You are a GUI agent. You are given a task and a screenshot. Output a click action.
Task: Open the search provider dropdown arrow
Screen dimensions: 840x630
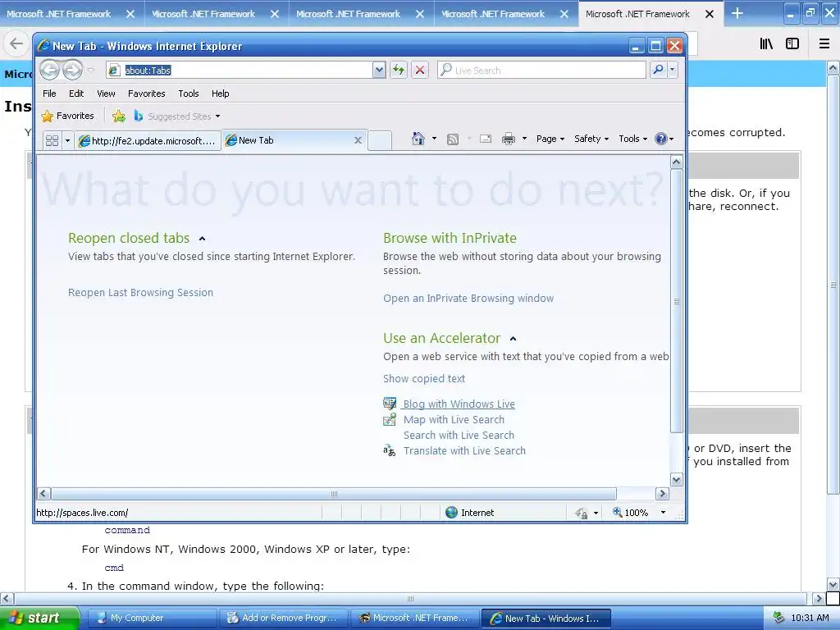pos(673,71)
